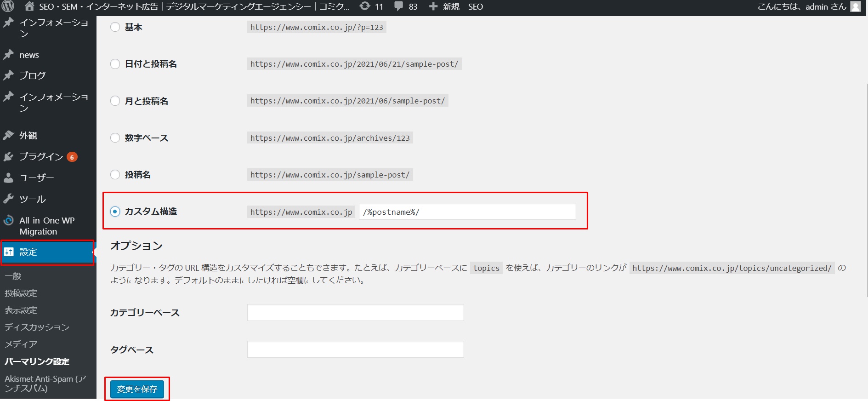Open the 設定 menu
Image resolution: width=868 pixels, height=401 pixels.
click(48, 252)
